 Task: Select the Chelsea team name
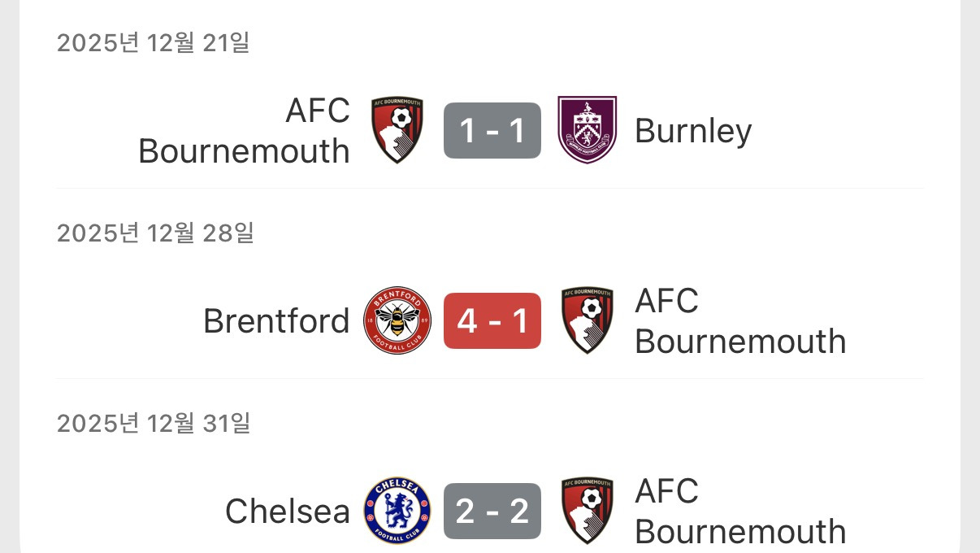(x=288, y=512)
